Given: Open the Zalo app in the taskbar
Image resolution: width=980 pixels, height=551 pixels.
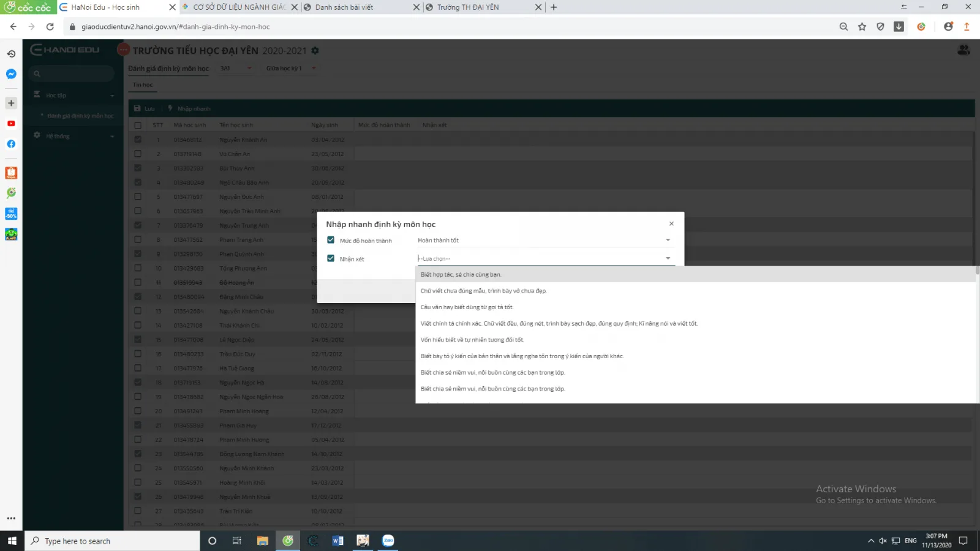Looking at the screenshot, I should click(x=388, y=541).
